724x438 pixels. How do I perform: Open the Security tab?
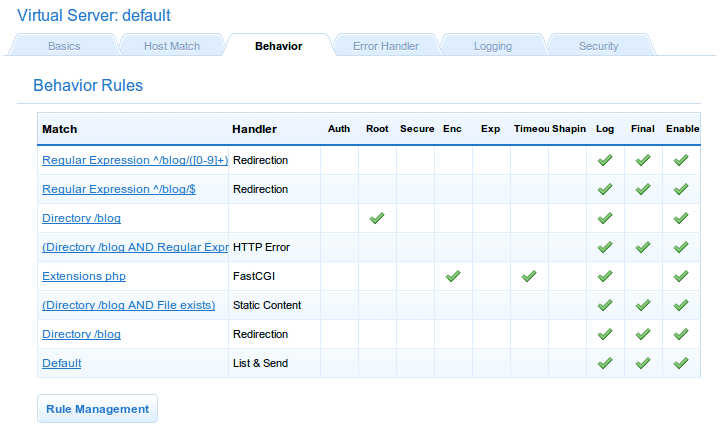[x=598, y=46]
